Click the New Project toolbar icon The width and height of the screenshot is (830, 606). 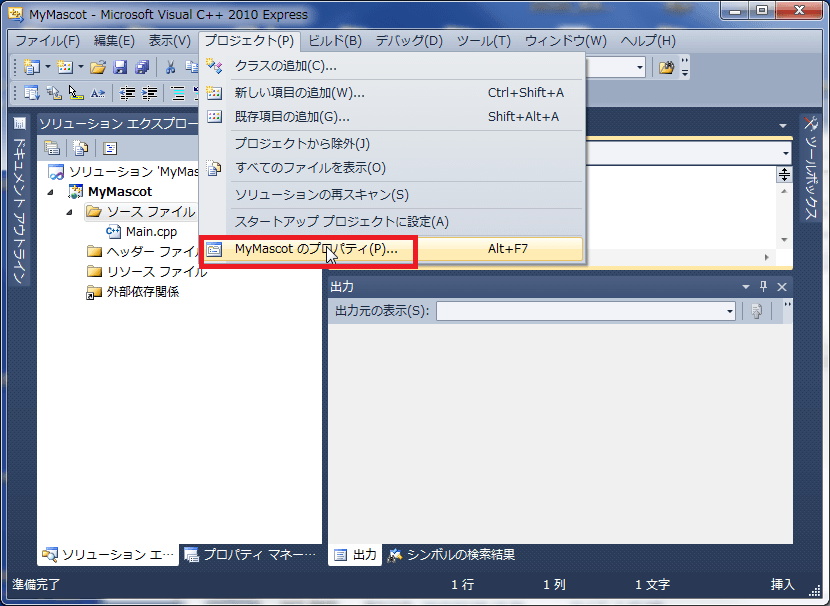32,67
